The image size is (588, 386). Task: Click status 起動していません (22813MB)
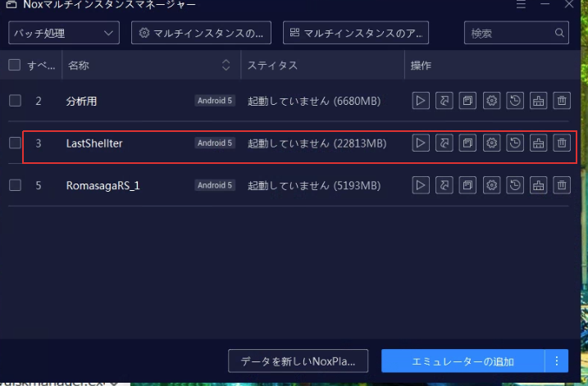[x=317, y=143]
